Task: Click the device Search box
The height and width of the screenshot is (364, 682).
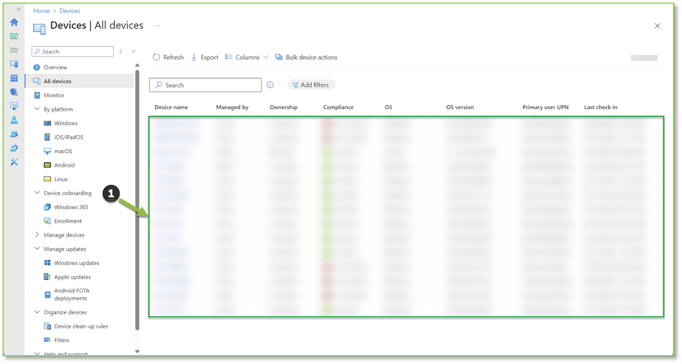Action: pyautogui.click(x=205, y=85)
